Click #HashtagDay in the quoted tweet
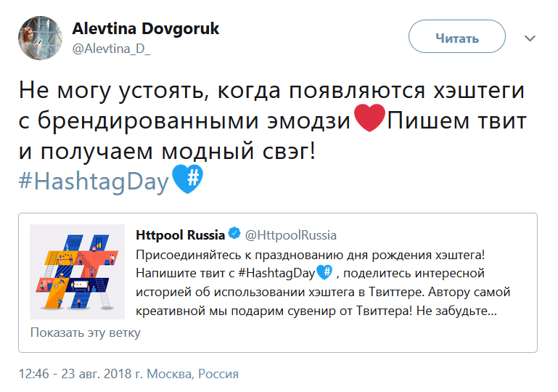This screenshot has width=558, height=392. tap(276, 273)
